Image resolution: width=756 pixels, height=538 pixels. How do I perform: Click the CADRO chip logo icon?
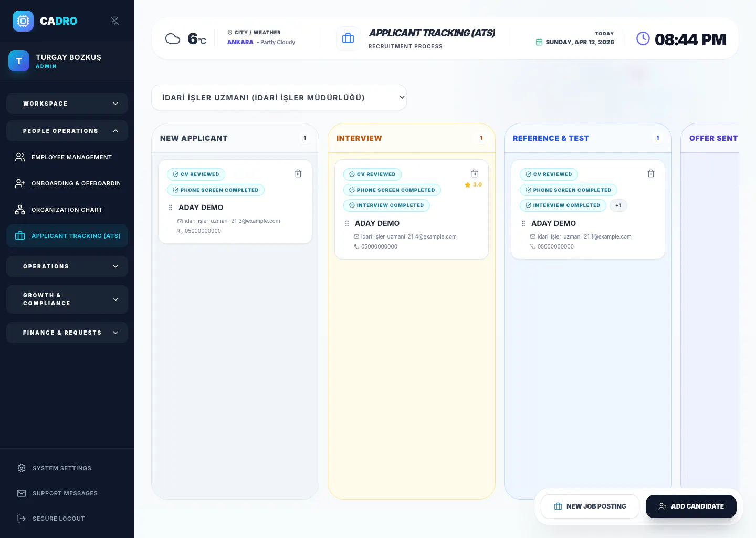(23, 21)
